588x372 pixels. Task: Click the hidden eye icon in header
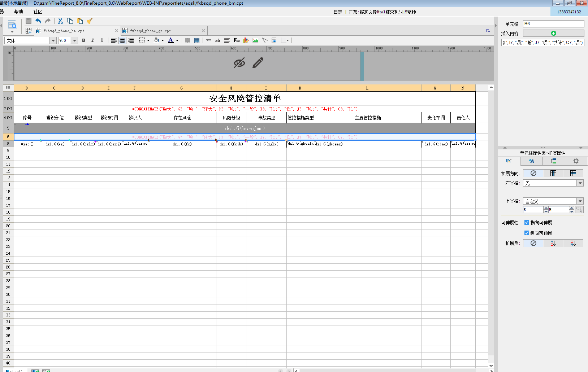[x=239, y=63]
